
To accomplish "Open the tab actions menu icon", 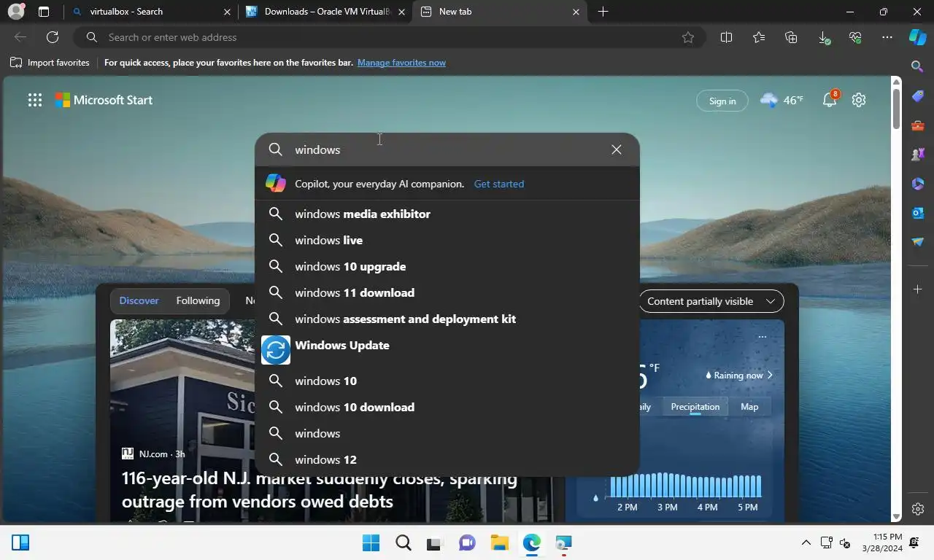I will coord(44,12).
